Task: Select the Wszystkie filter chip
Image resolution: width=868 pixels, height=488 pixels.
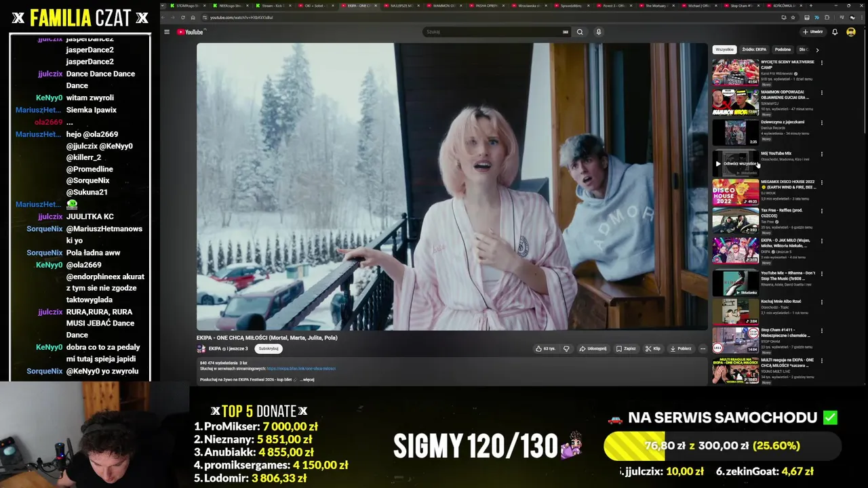Action: [724, 49]
